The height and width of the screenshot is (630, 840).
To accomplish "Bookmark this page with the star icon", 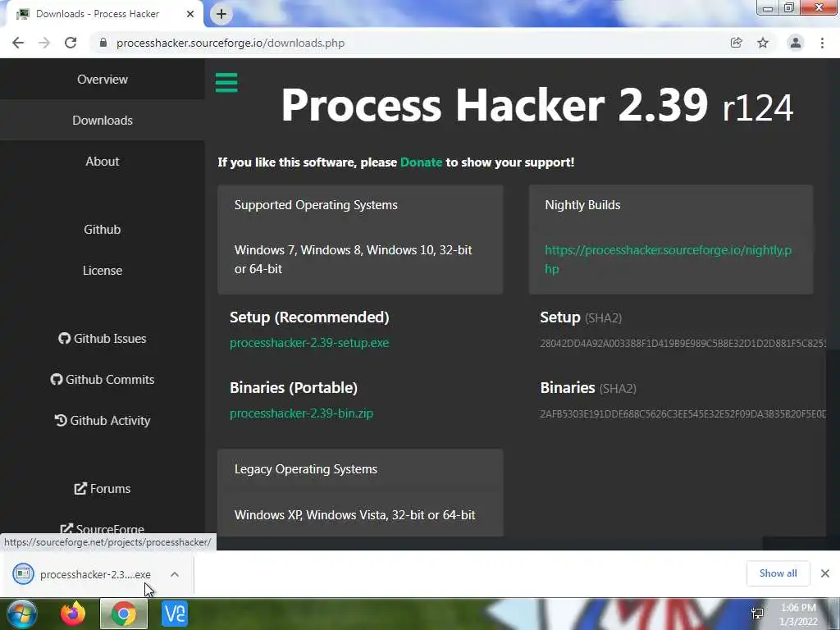I will coord(763,43).
